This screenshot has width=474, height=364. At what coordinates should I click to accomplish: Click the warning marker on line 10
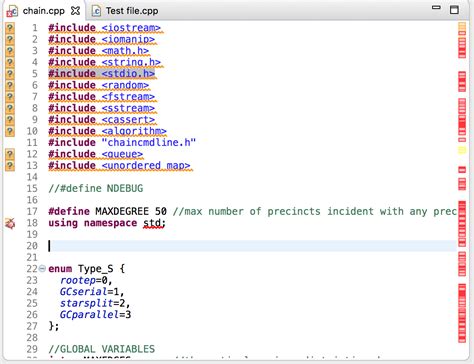click(x=10, y=131)
